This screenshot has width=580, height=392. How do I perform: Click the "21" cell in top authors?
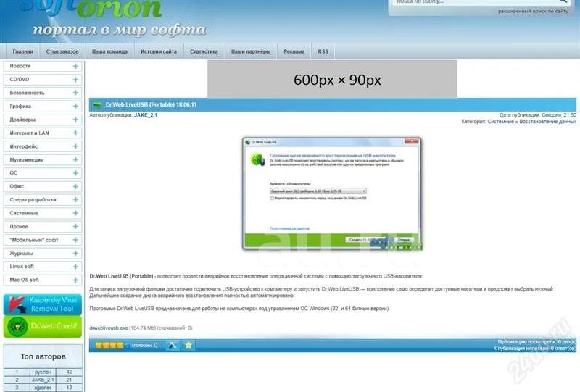(x=69, y=380)
